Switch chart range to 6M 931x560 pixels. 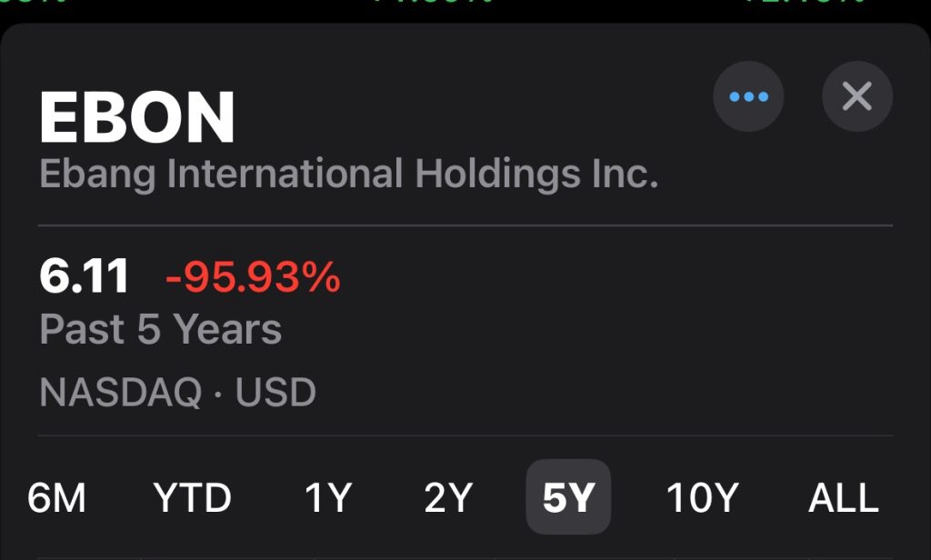tap(56, 498)
